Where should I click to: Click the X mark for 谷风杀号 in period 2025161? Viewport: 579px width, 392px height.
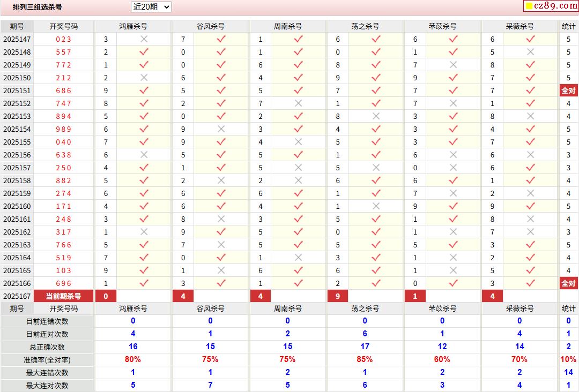[221, 219]
